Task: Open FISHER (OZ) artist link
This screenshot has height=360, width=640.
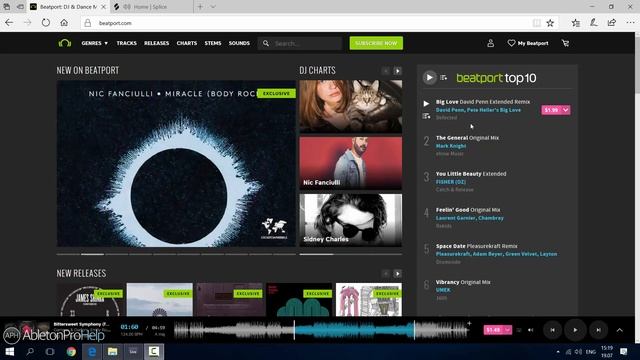Action: point(451,182)
